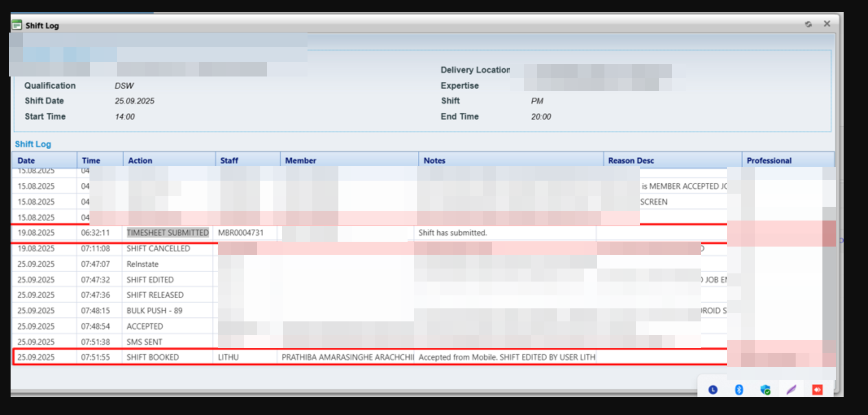This screenshot has height=415, width=868.
Task: Click the Shift Log window icon
Action: pos(17,25)
